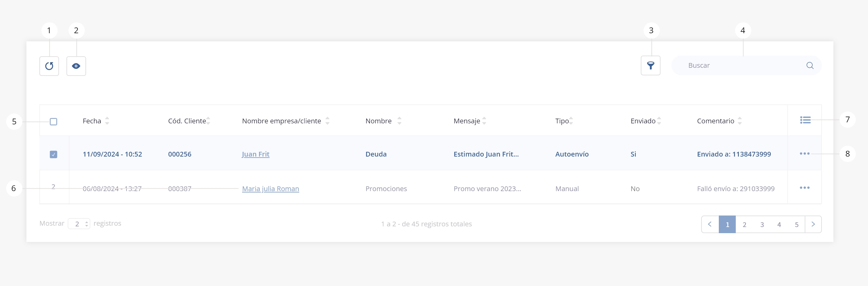The height and width of the screenshot is (286, 868).
Task: Open the filter funnel button
Action: pyautogui.click(x=650, y=65)
